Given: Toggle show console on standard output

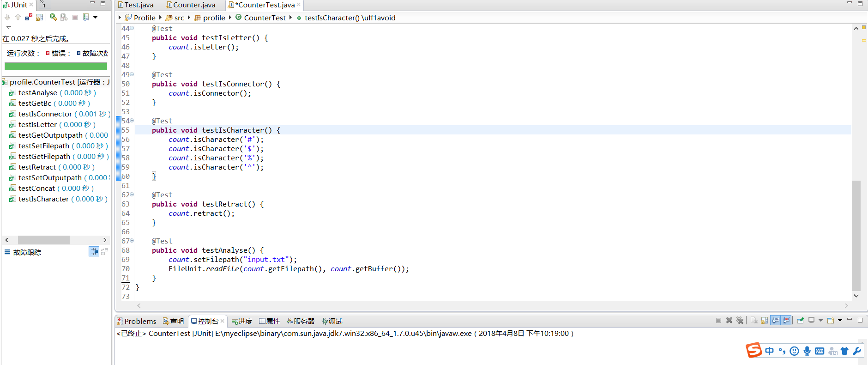Looking at the screenshot, I should point(776,320).
